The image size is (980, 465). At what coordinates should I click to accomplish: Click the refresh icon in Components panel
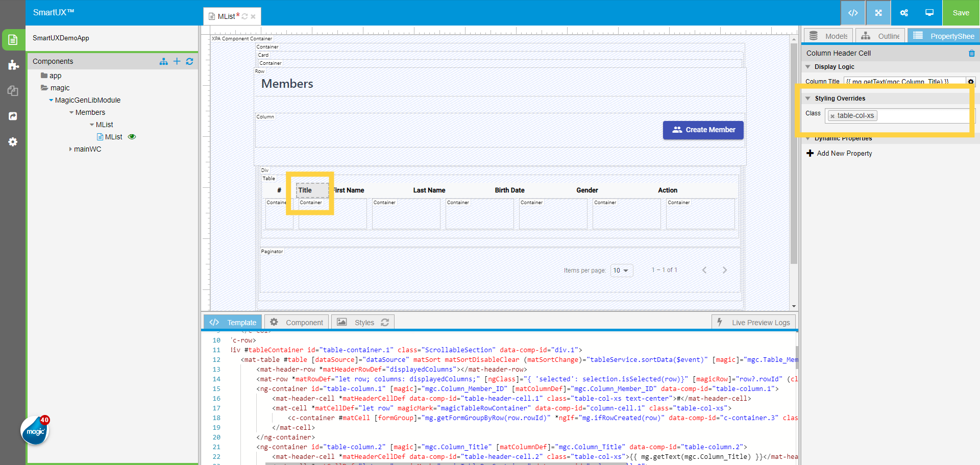pyautogui.click(x=189, y=61)
